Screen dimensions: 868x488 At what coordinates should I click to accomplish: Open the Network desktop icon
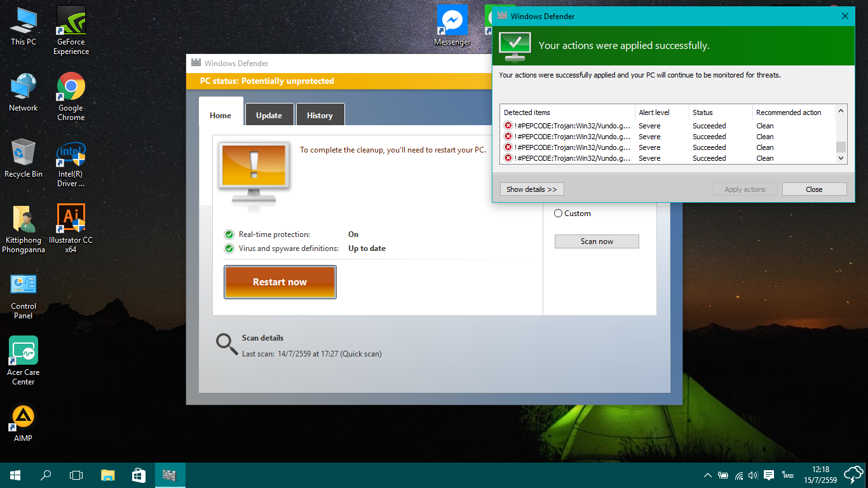click(24, 93)
